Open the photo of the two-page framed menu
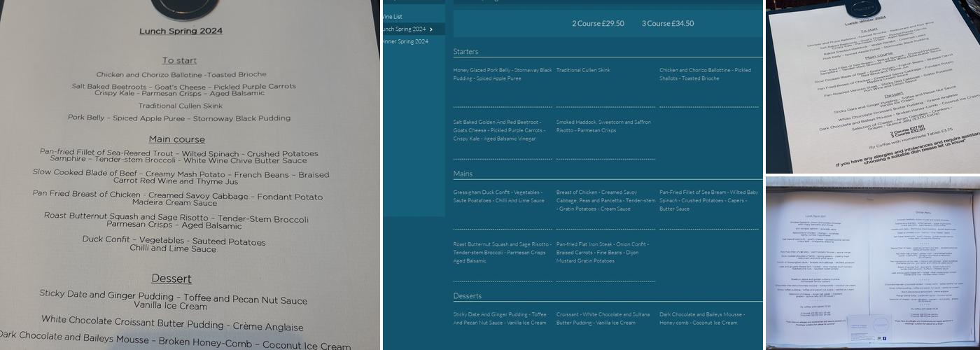Screen dimensions: 980x350 873,263
